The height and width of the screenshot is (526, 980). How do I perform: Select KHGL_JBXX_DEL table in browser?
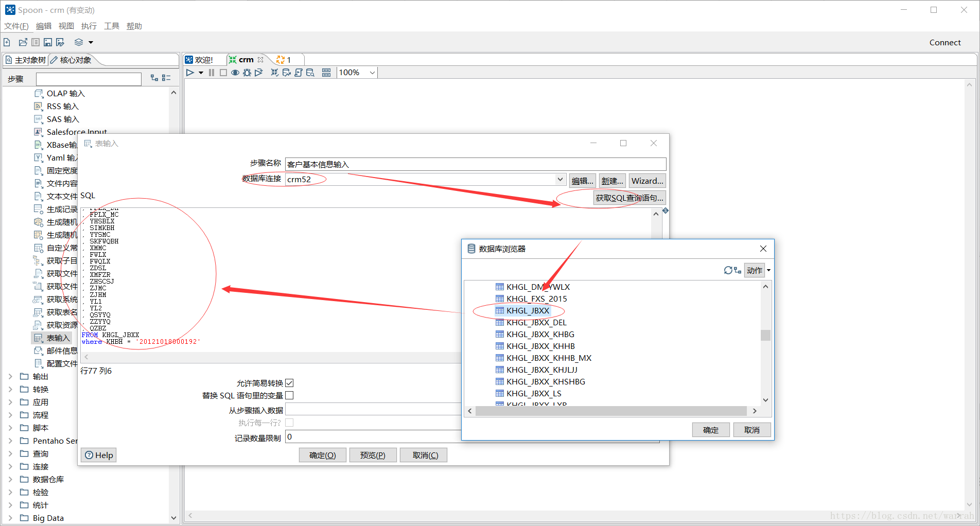click(x=531, y=322)
